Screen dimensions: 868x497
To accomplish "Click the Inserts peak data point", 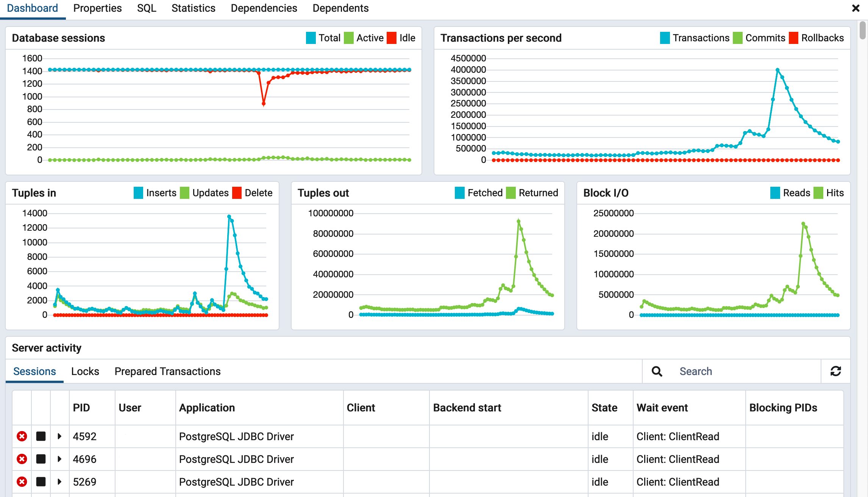I will coord(229,217).
